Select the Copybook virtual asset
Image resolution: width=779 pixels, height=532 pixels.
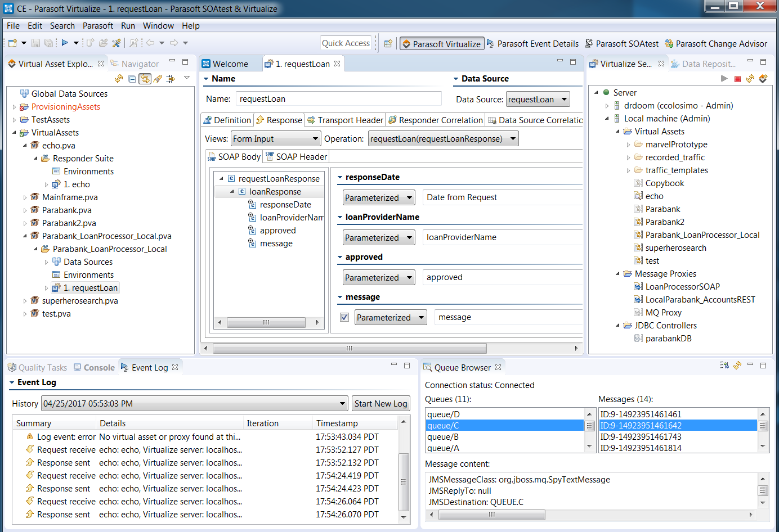click(x=665, y=183)
